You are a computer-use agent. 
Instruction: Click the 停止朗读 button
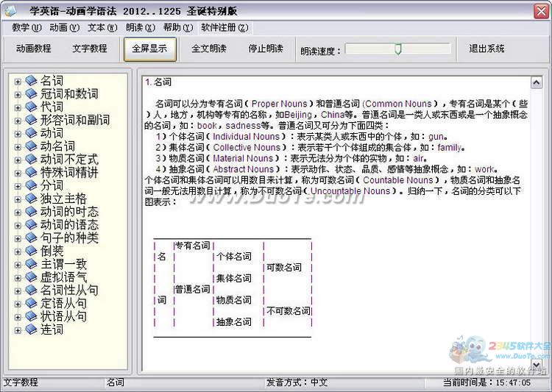tap(266, 49)
